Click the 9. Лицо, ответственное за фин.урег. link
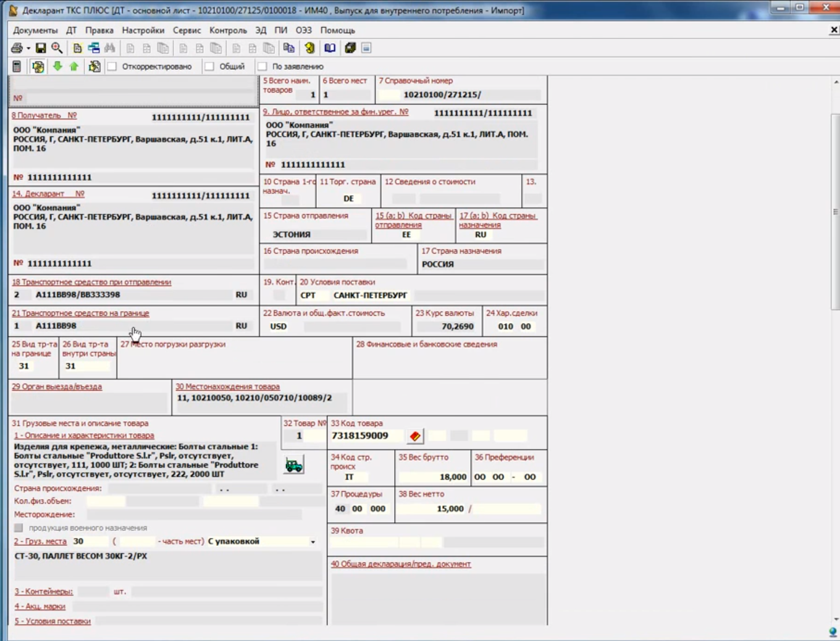The height and width of the screenshot is (641, 840). [x=336, y=112]
